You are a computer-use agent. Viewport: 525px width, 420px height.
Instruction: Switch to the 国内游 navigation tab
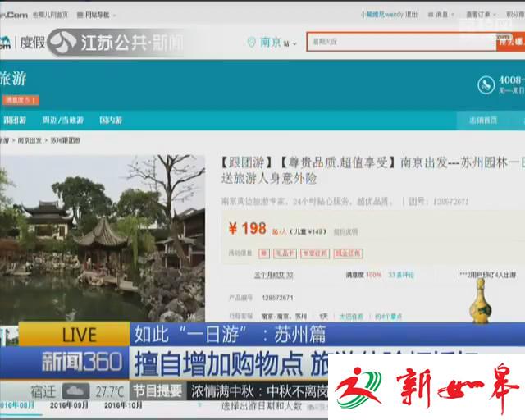tap(111, 120)
